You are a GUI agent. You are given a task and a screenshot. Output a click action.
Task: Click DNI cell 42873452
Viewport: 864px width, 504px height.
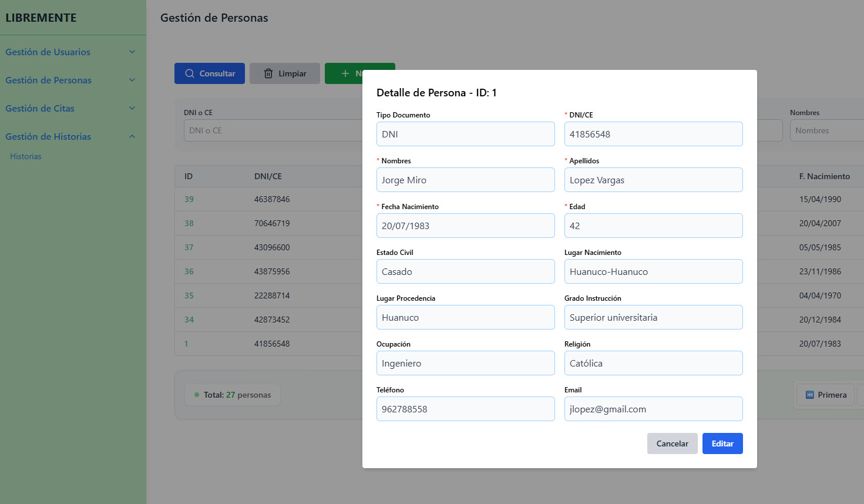(x=272, y=320)
